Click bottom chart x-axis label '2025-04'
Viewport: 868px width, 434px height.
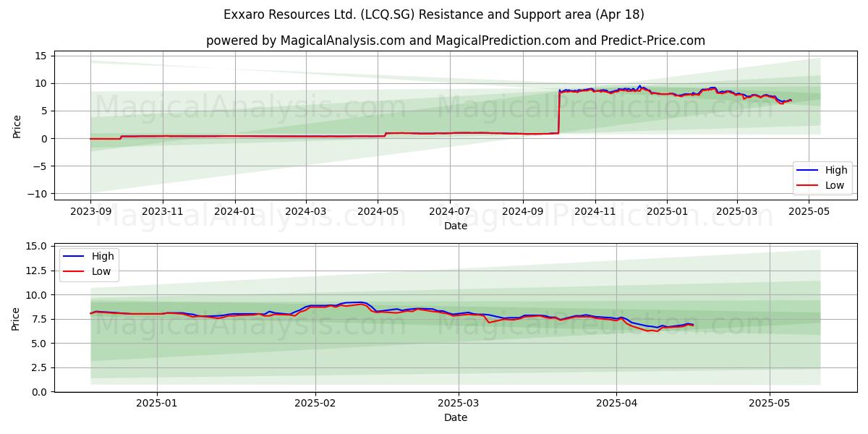(616, 404)
